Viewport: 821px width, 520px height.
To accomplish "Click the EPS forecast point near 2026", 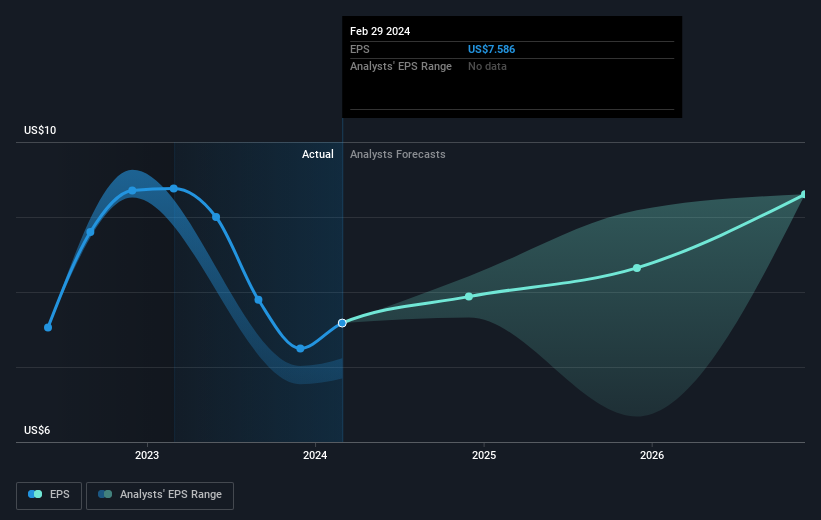I will [x=637, y=268].
